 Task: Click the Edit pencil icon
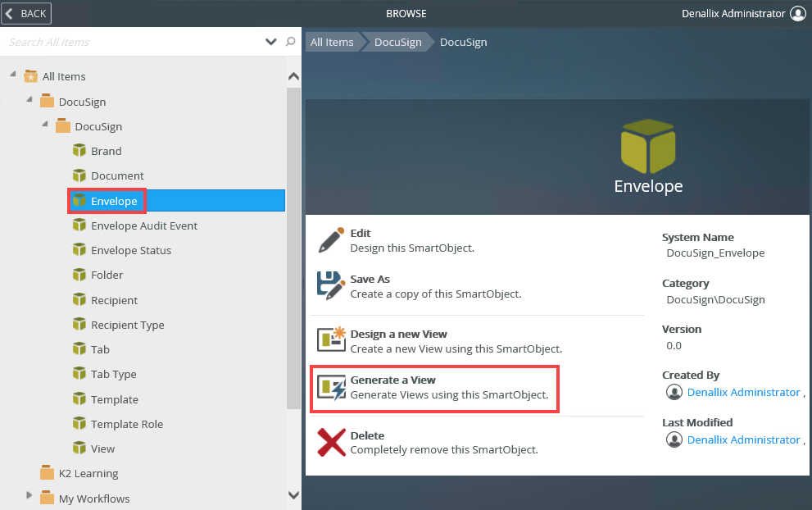pyautogui.click(x=331, y=240)
